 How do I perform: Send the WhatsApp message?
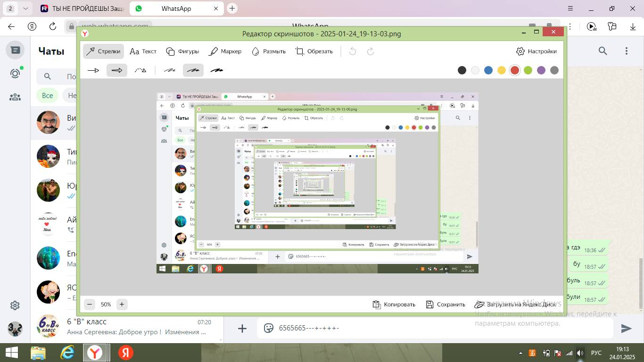pos(626,329)
